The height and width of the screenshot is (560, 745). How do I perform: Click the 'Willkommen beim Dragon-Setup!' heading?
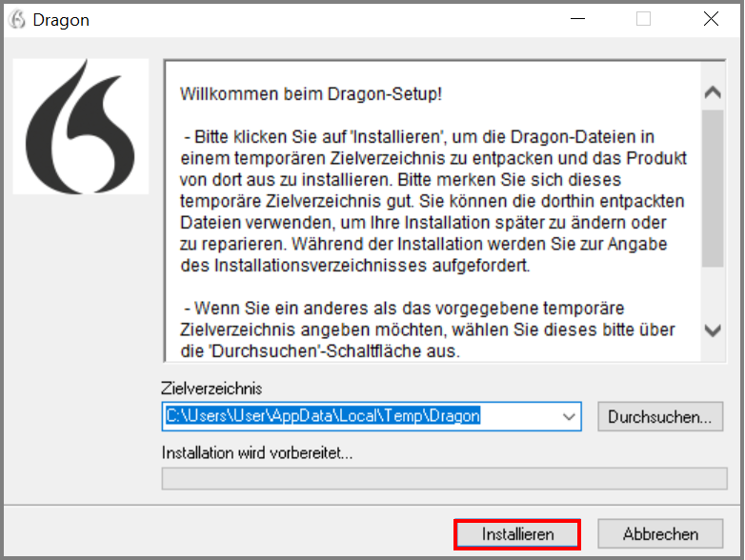point(311,93)
